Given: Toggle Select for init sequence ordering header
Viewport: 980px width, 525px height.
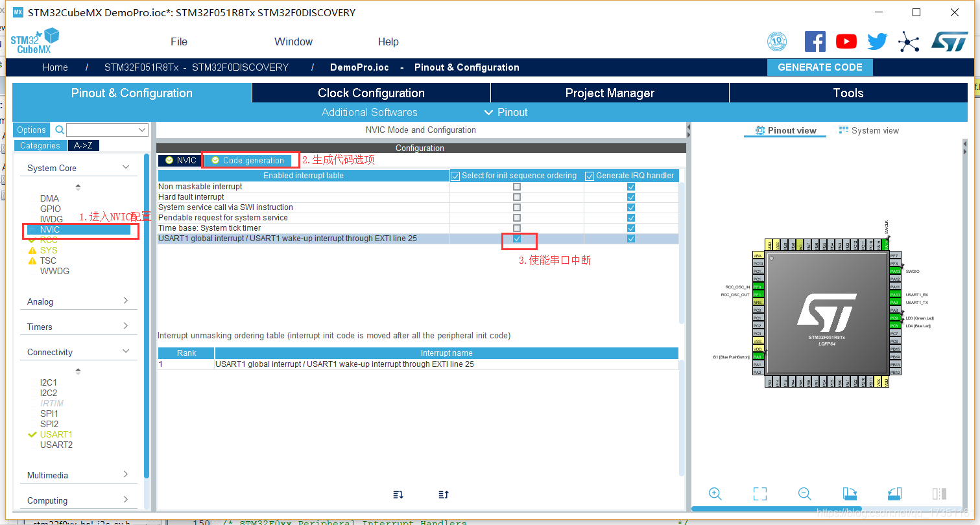Looking at the screenshot, I should pyautogui.click(x=455, y=176).
